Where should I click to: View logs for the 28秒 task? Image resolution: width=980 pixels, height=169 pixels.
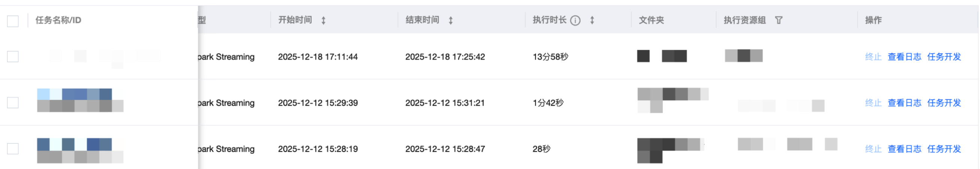(904, 149)
